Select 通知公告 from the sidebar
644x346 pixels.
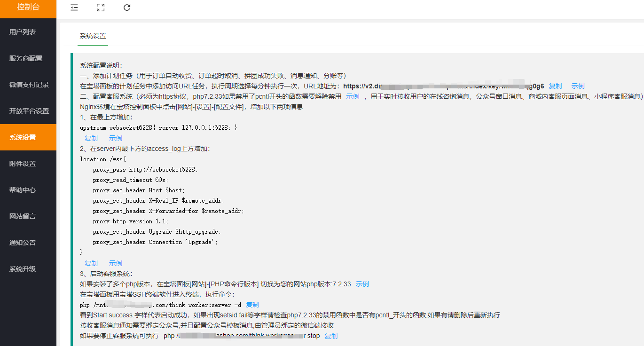point(23,243)
